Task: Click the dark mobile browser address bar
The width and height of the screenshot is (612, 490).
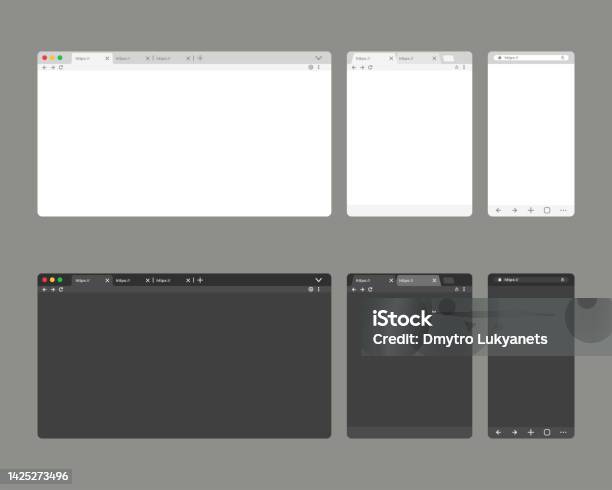Action: pos(531,280)
